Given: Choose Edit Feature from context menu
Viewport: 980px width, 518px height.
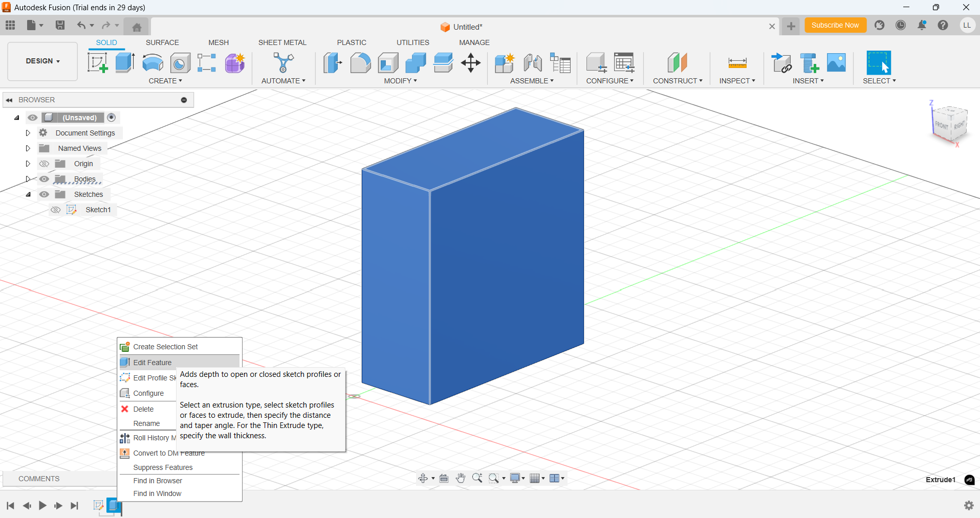Looking at the screenshot, I should pos(180,363).
